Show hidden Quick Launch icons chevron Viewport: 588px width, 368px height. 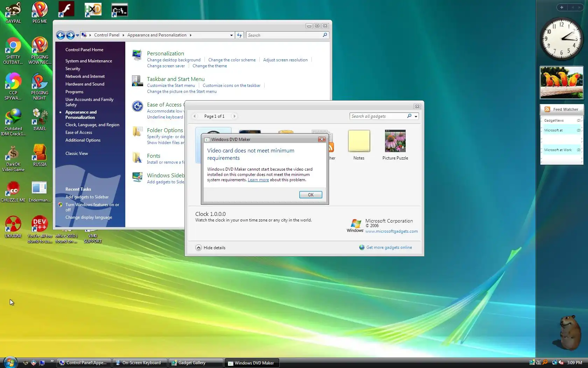pyautogui.click(x=52, y=361)
